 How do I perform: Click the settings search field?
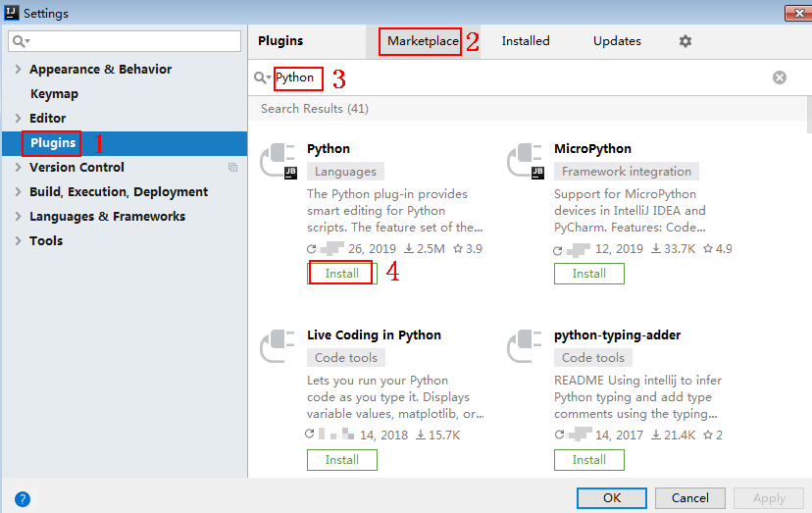tap(125, 41)
